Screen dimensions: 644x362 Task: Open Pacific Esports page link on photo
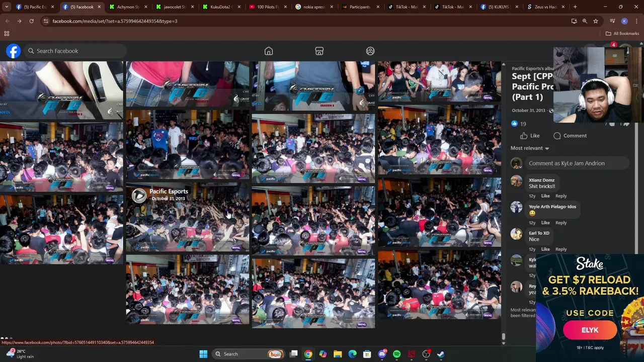click(x=169, y=192)
